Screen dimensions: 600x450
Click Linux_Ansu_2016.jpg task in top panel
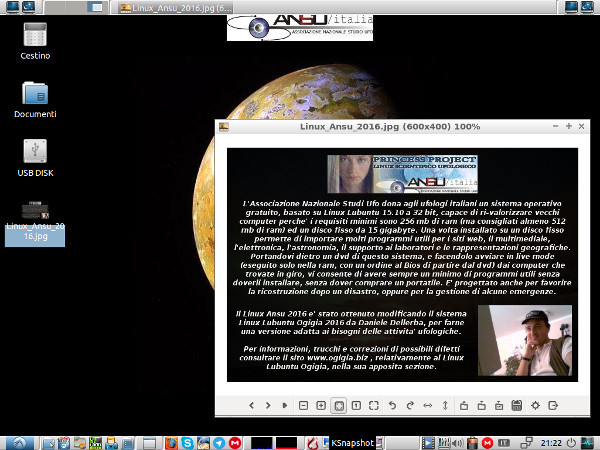point(175,8)
